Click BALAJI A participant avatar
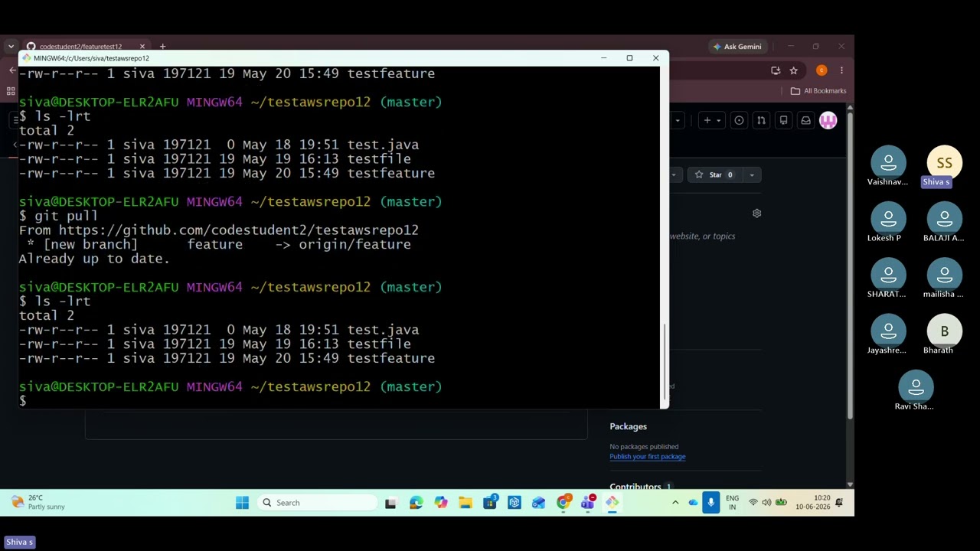The height and width of the screenshot is (551, 980). point(944,219)
